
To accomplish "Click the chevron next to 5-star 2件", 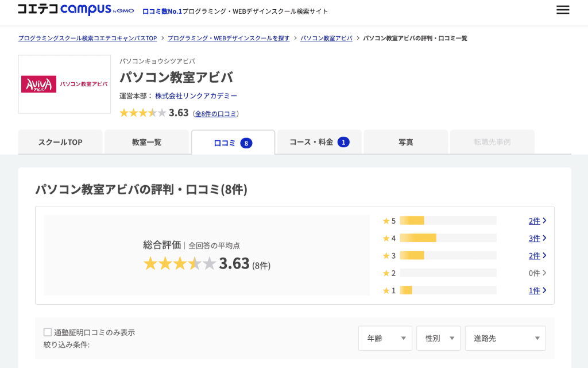I will coord(544,221).
